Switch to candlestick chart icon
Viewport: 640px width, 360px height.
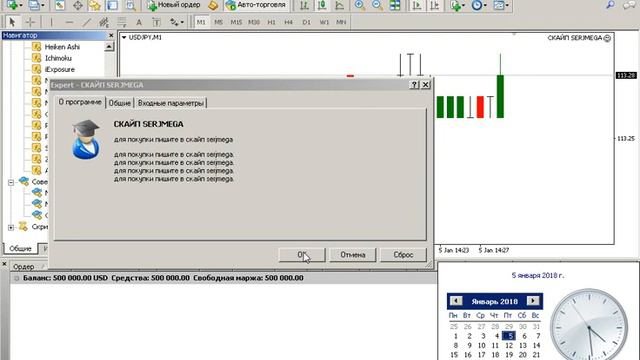pos(322,5)
